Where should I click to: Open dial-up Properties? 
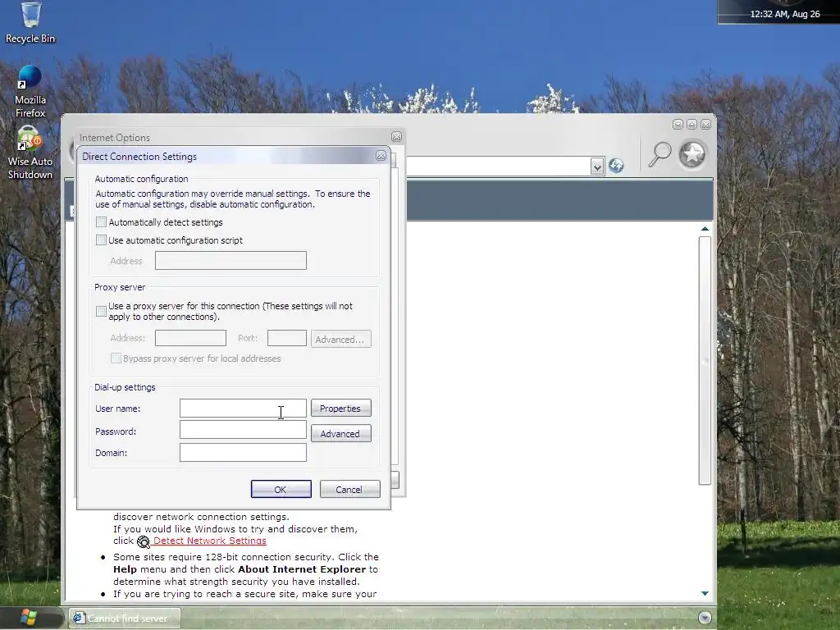click(x=340, y=409)
